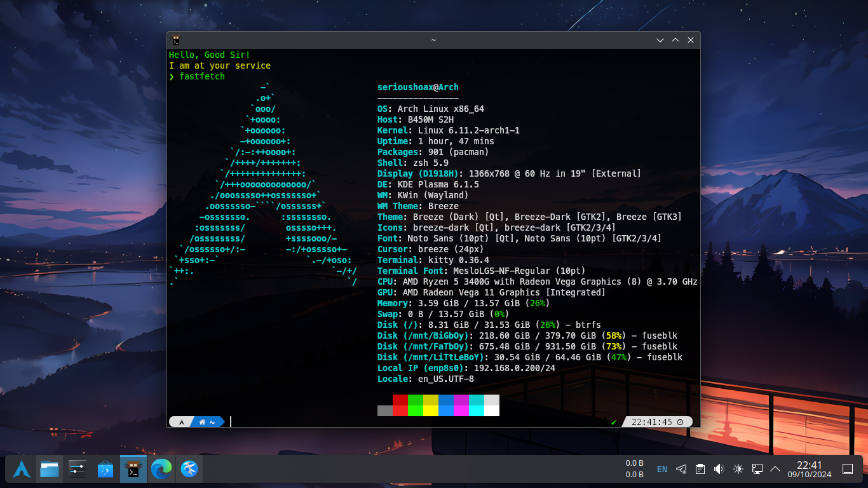Launch Microsoft Edge from the taskbar
868x488 pixels.
pyautogui.click(x=161, y=470)
